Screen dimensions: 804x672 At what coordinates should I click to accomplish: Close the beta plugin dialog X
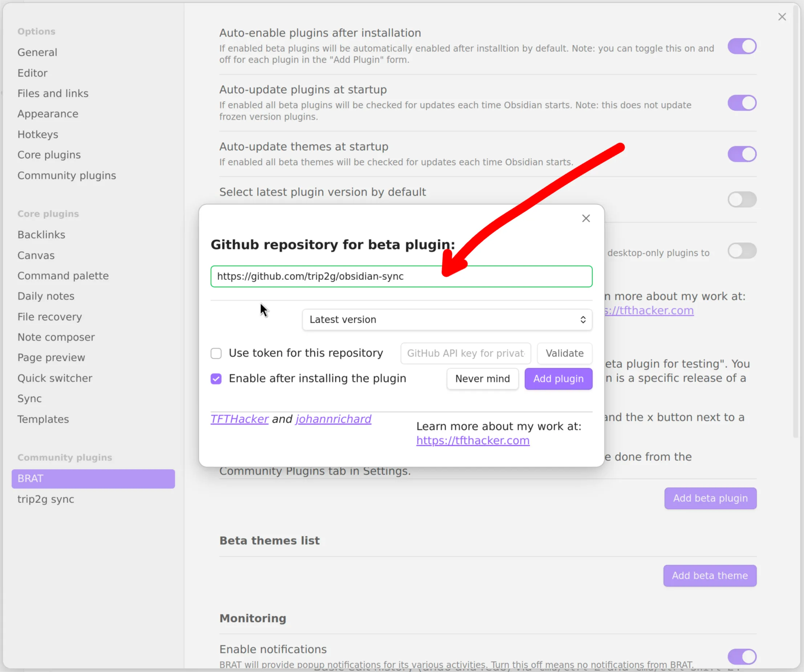coord(586,218)
